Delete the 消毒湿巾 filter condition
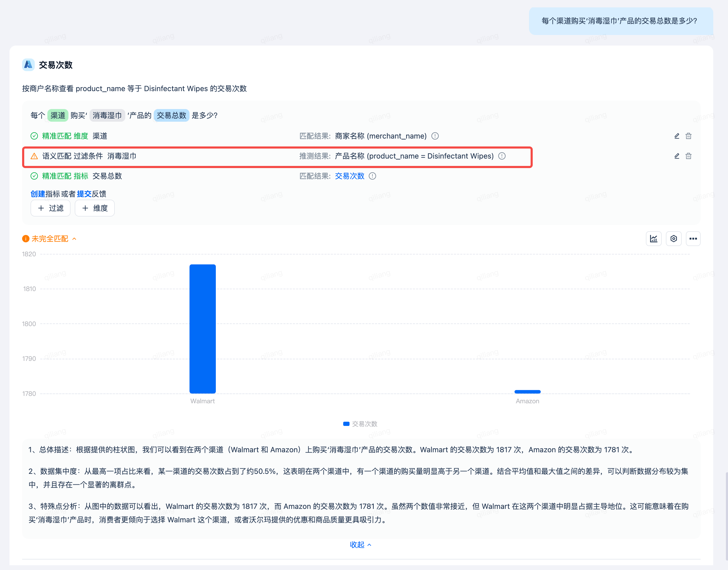Viewport: 728px width, 570px height. (x=688, y=156)
